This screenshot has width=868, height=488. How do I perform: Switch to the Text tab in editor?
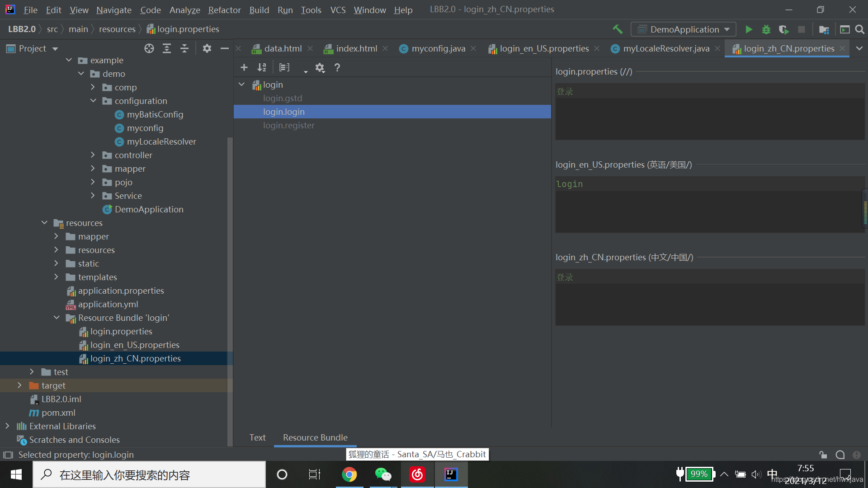(x=258, y=437)
